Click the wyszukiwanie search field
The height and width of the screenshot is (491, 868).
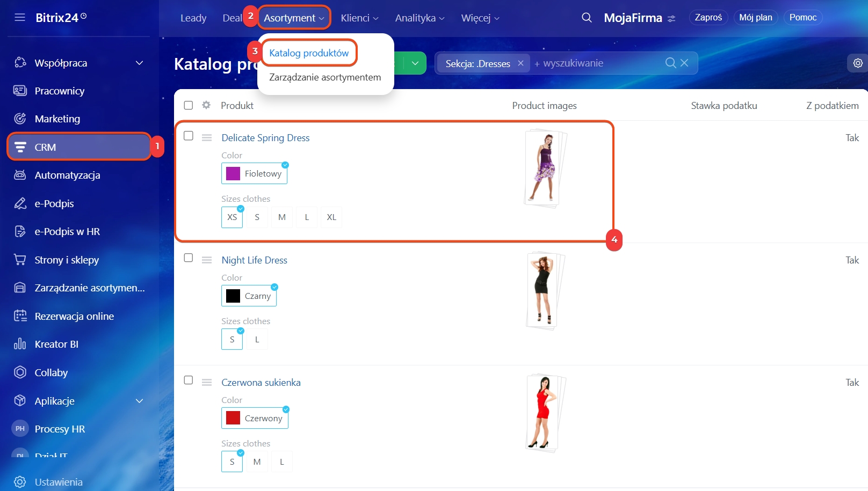[x=596, y=63]
